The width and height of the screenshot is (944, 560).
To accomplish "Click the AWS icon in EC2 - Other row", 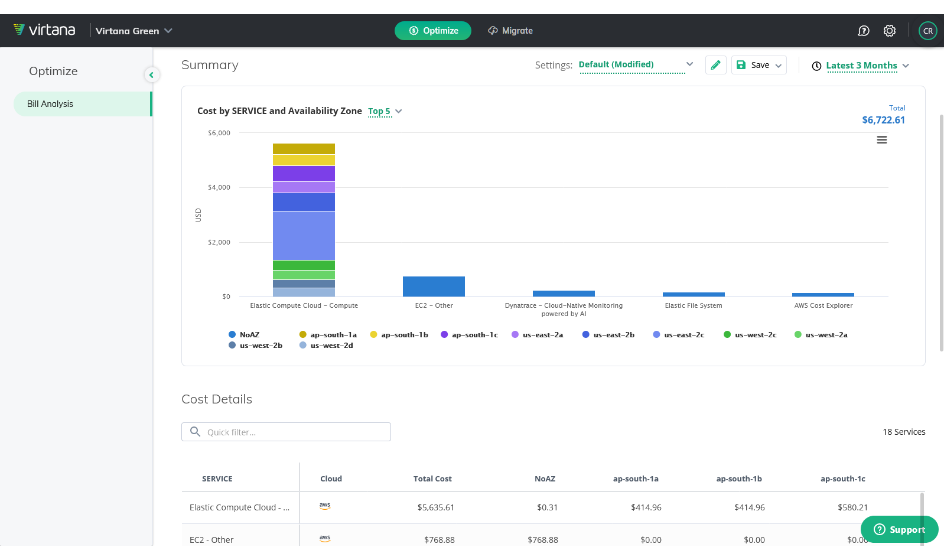I will (x=325, y=539).
